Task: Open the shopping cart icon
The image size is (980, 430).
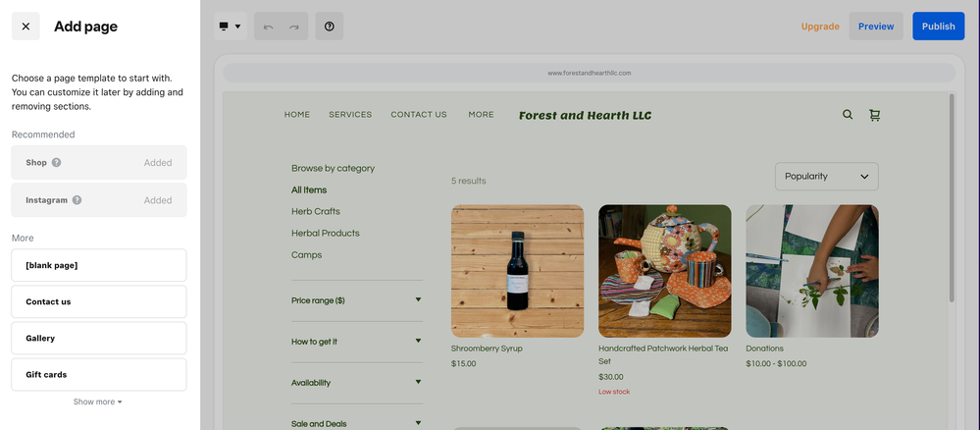Action: 874,115
